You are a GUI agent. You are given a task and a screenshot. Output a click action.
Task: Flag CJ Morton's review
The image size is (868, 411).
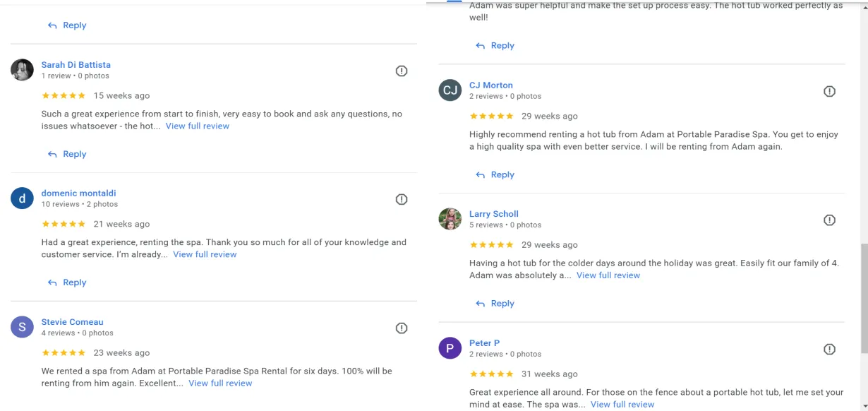pyautogui.click(x=830, y=91)
